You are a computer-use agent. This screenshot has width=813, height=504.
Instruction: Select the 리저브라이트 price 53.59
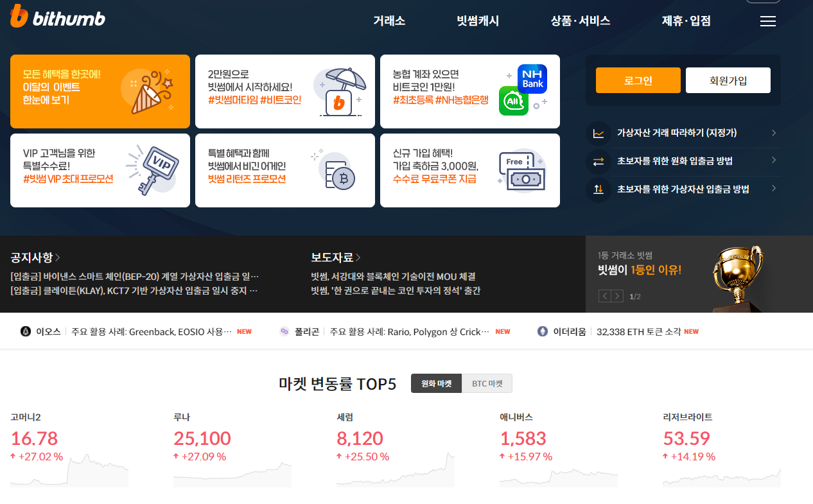pos(686,439)
